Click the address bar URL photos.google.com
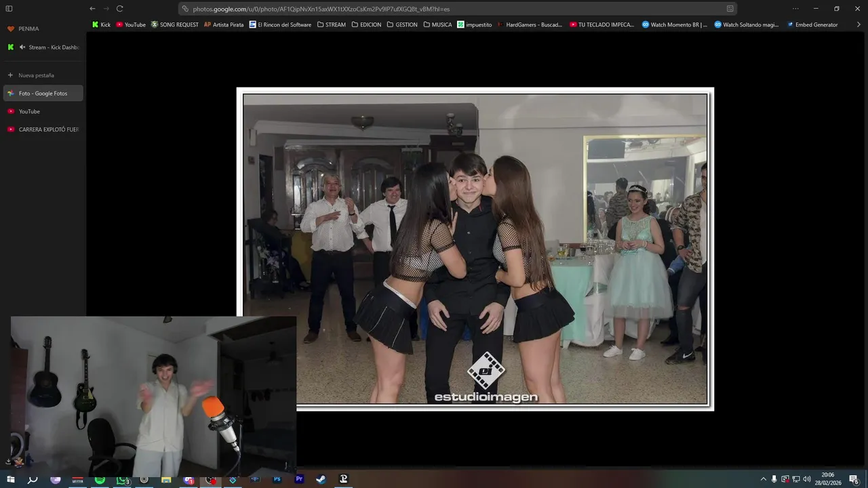The height and width of the screenshot is (488, 868). (321, 9)
